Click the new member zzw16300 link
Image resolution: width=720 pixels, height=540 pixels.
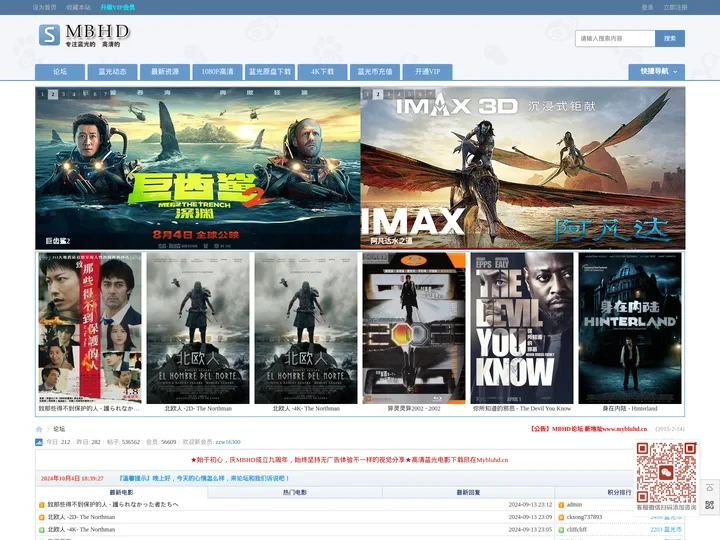pos(228,442)
